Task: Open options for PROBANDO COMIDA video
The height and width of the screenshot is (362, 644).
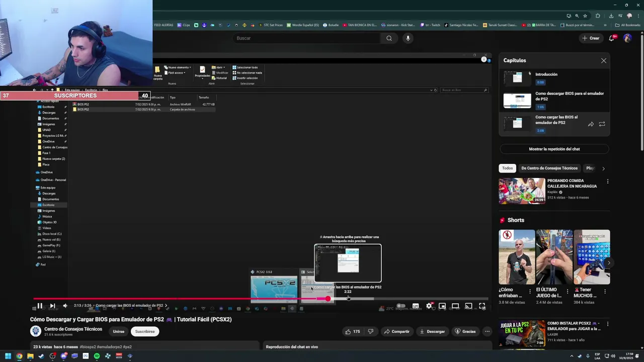Action: pos(607,182)
